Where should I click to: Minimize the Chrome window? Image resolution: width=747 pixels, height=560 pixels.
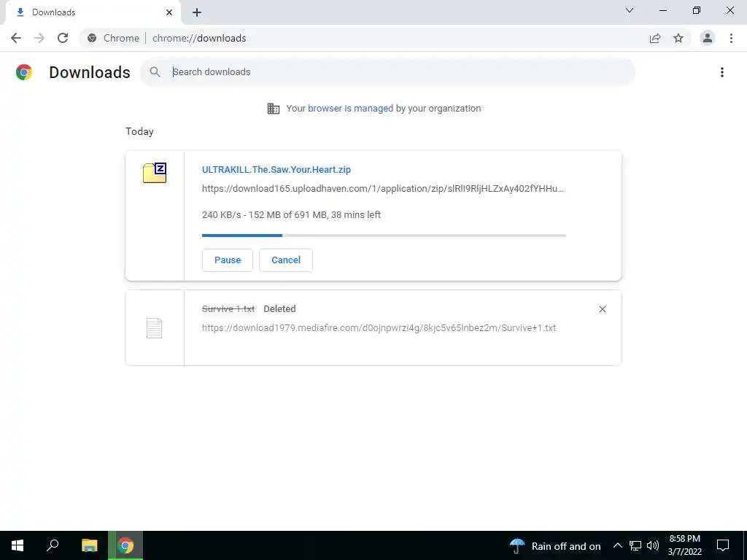click(663, 10)
